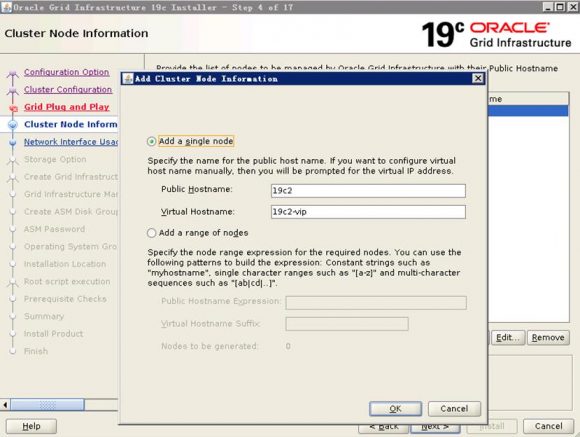Click the left arrow of the horizontal scrollbar

(x=5, y=405)
